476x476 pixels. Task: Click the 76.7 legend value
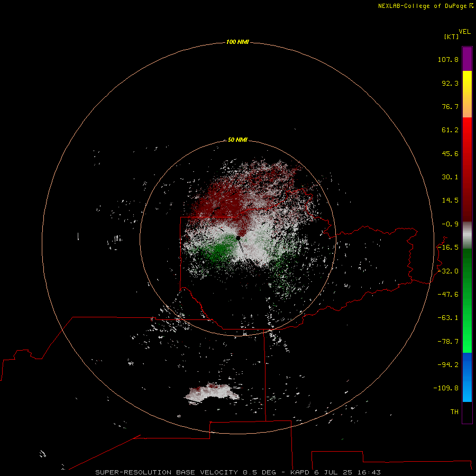point(450,106)
